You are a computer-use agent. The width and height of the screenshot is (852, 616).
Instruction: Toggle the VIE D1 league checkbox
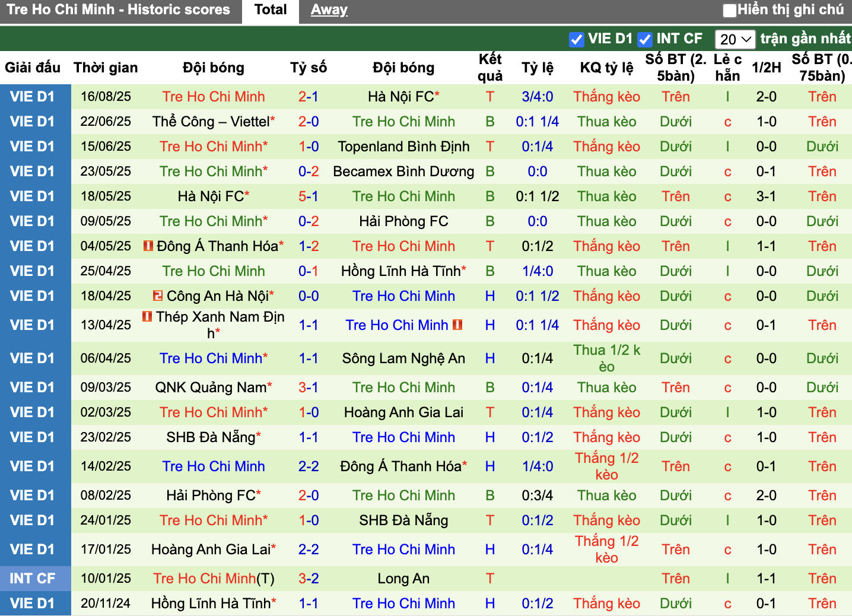576,39
